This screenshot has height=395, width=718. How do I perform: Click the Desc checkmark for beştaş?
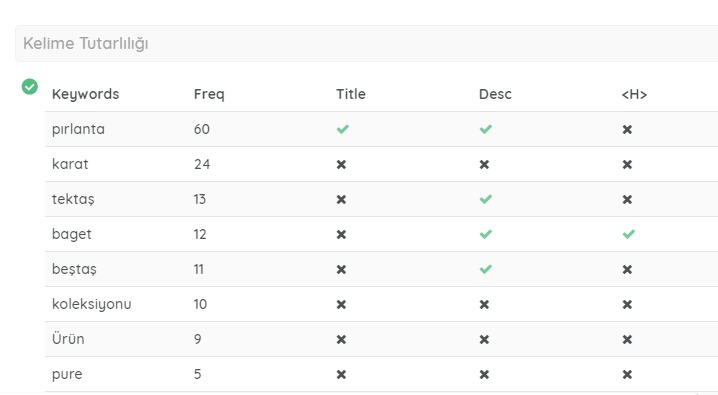click(485, 269)
